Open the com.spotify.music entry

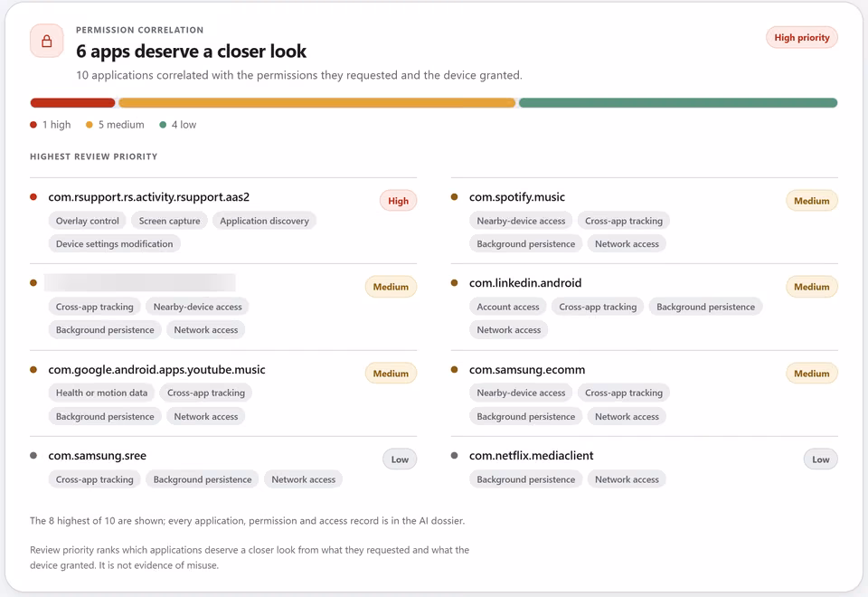tap(517, 196)
